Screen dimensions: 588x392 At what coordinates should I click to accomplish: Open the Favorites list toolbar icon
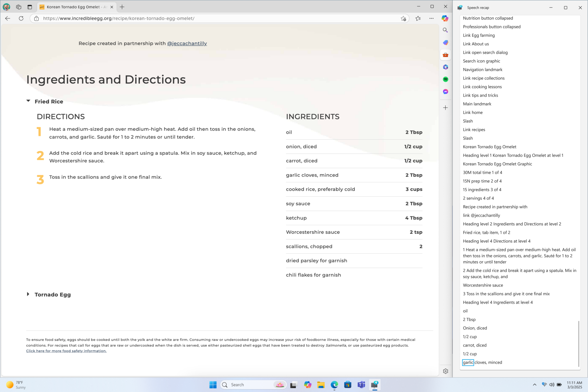(418, 18)
